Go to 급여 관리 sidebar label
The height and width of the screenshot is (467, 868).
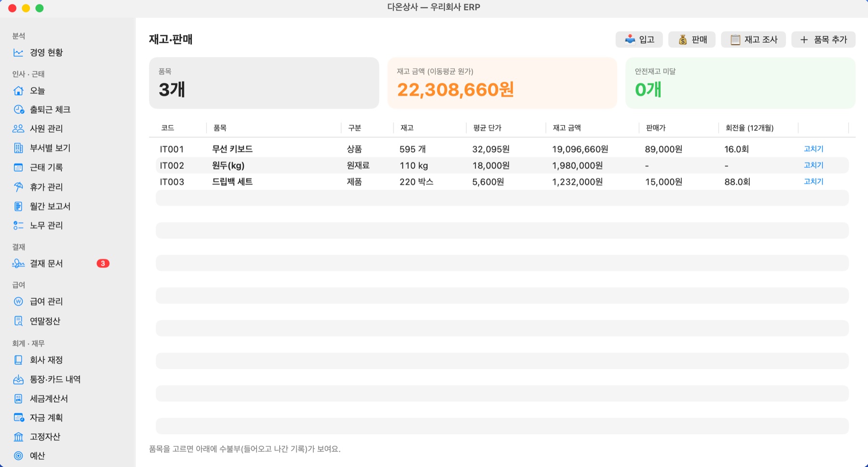[x=46, y=302]
